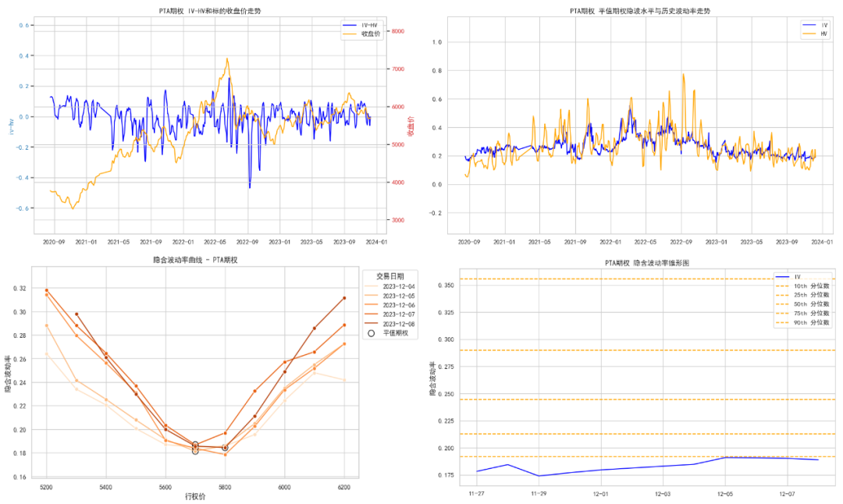Screen dimensions: 843x504
Task: Click the '2023-09' date tick in IV-HV chart
Action: [344, 242]
